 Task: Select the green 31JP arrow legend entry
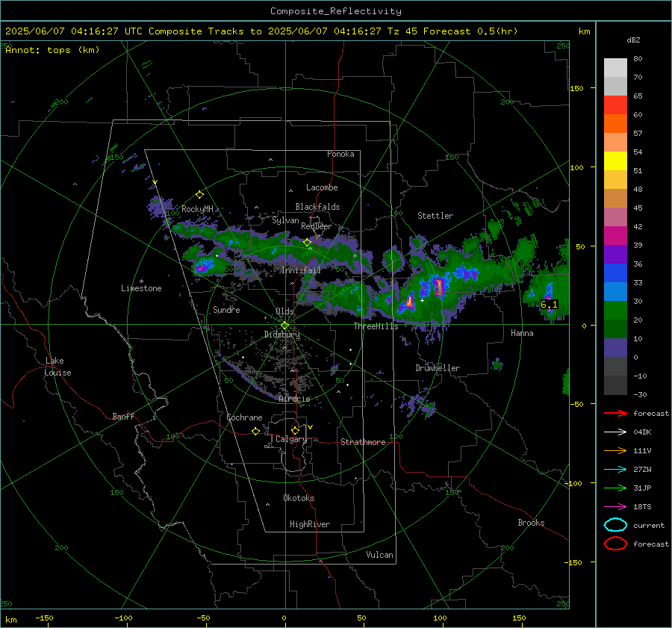[615, 488]
